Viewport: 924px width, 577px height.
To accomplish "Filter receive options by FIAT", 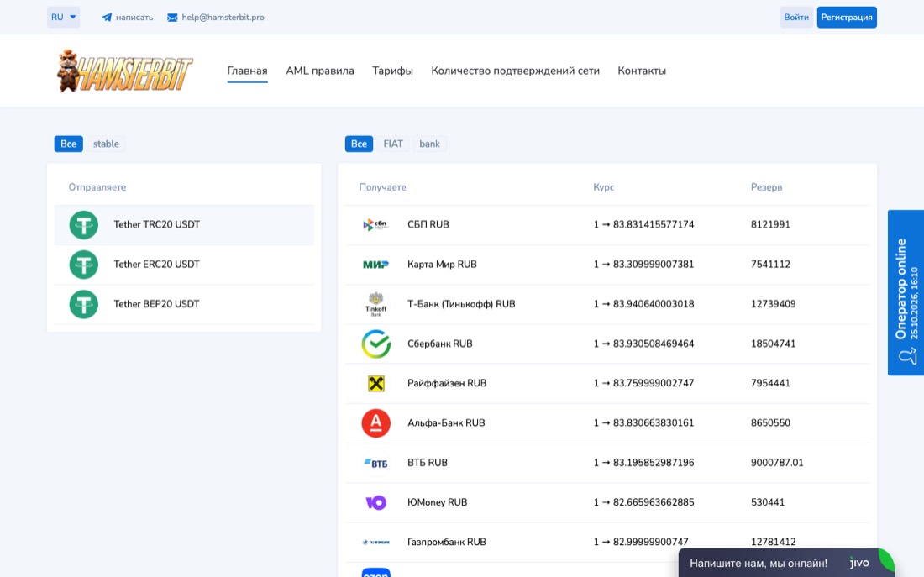I will click(393, 144).
